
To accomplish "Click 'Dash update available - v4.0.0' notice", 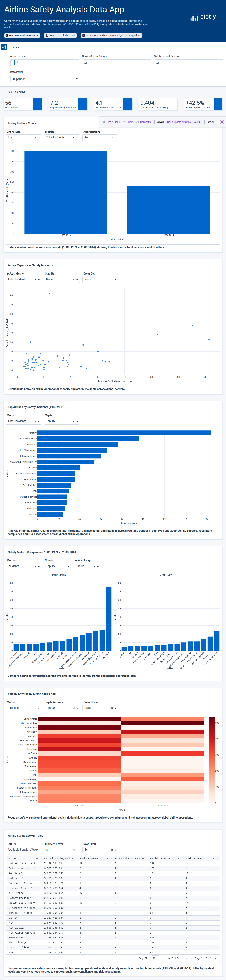I will coord(184,122).
